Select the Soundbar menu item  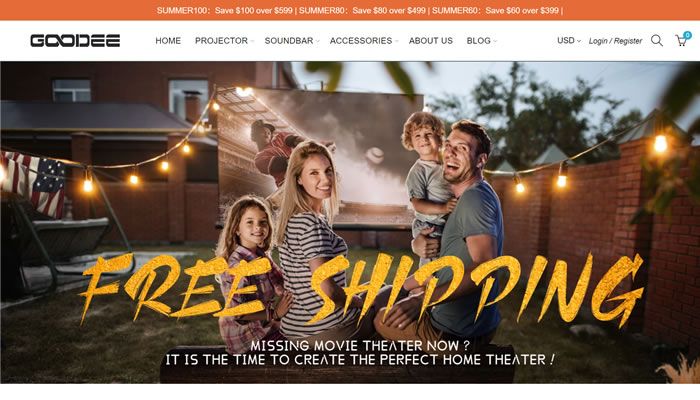tap(289, 41)
